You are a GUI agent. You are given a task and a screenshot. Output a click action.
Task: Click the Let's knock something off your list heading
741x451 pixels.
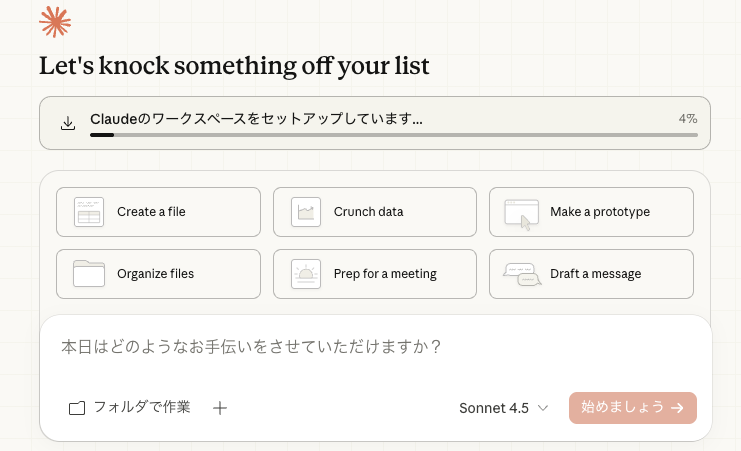(x=234, y=66)
